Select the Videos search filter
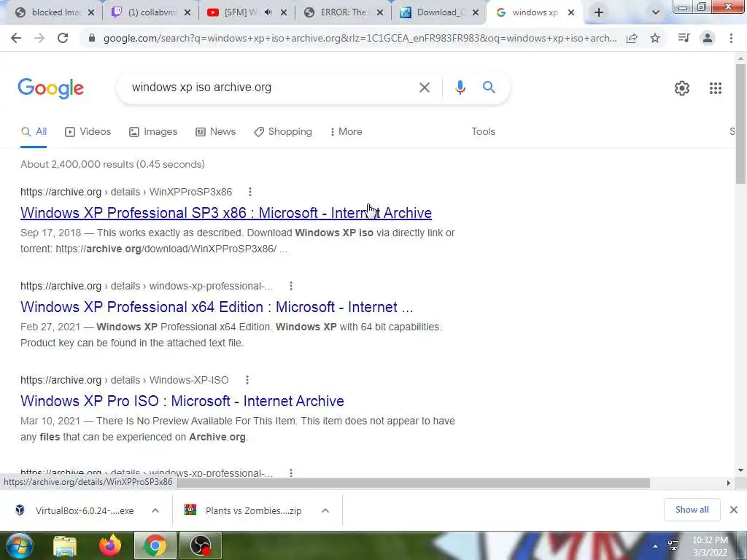Viewport: 747px width, 560px height. click(88, 132)
